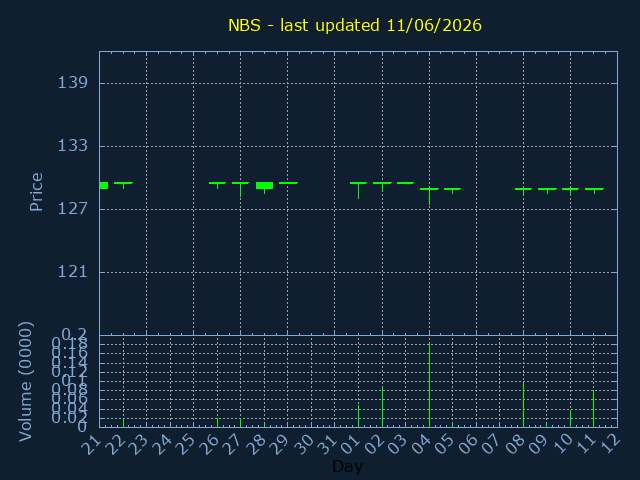Screen dimensions: 640x480
Task: Select the day 03 tick label
Action: (x=397, y=444)
